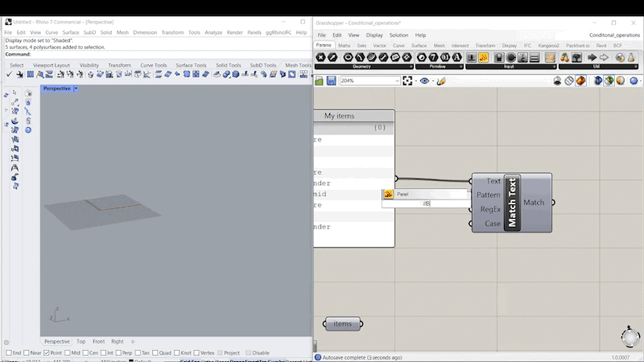Expand the Geometry group panel
644x362 pixels.
click(x=411, y=67)
